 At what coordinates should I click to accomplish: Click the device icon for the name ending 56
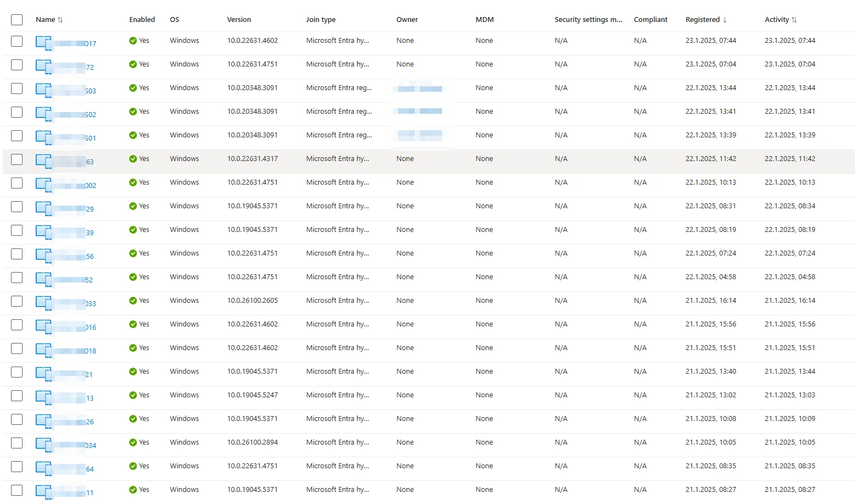click(43, 256)
